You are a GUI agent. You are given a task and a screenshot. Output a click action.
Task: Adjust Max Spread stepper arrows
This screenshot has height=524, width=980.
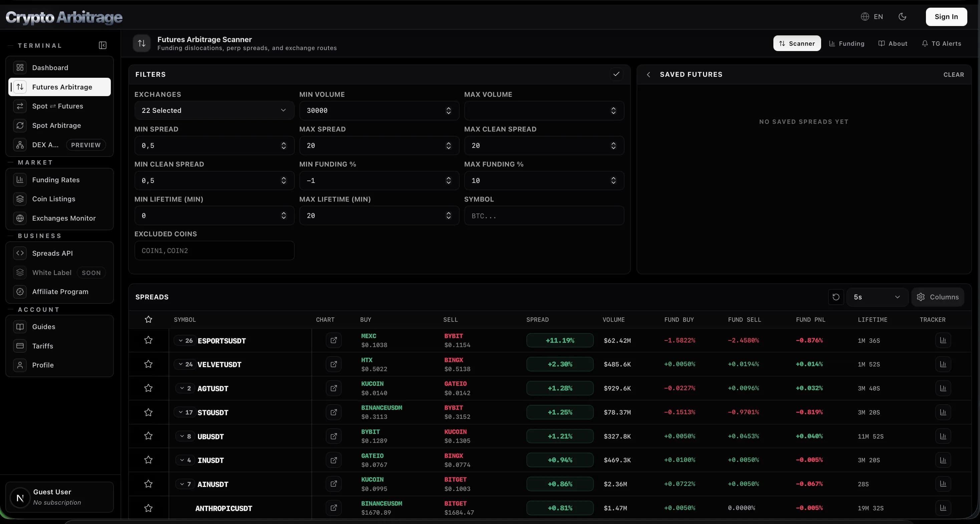[449, 146]
